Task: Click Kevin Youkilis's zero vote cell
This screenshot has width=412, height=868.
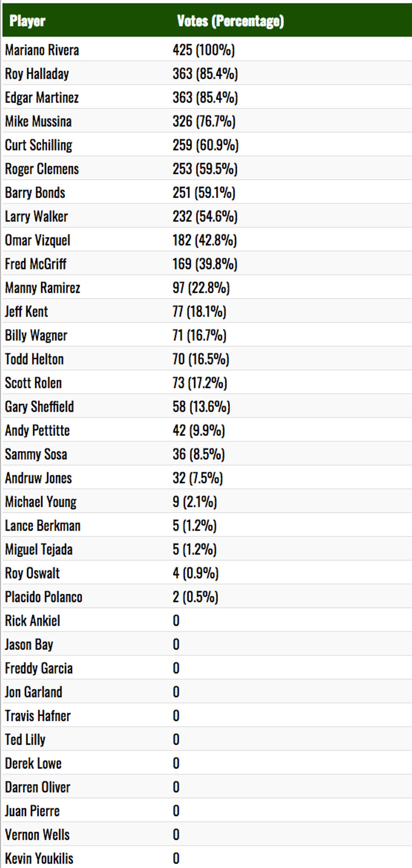Action: [x=176, y=858]
